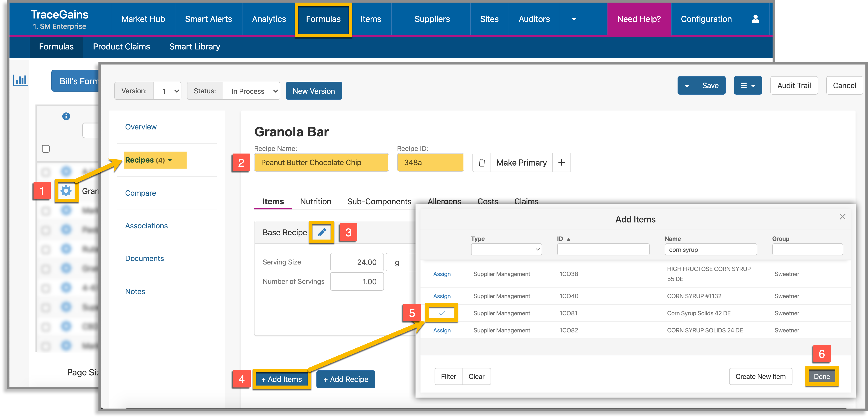Open the Smart Library sub-tab
The height and width of the screenshot is (418, 868).
(194, 46)
